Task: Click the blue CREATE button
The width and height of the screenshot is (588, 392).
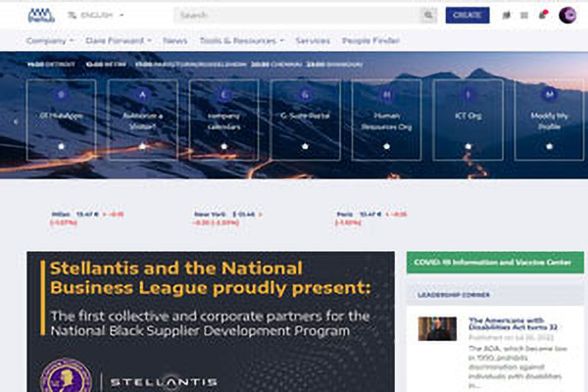Action: click(x=467, y=16)
